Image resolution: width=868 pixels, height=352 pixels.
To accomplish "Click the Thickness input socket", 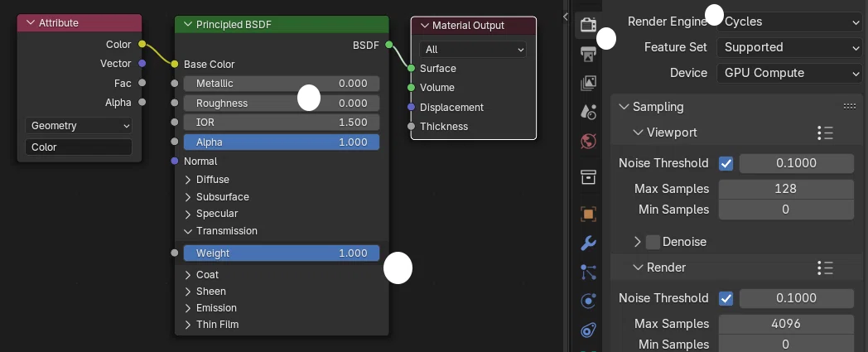I will click(x=411, y=126).
